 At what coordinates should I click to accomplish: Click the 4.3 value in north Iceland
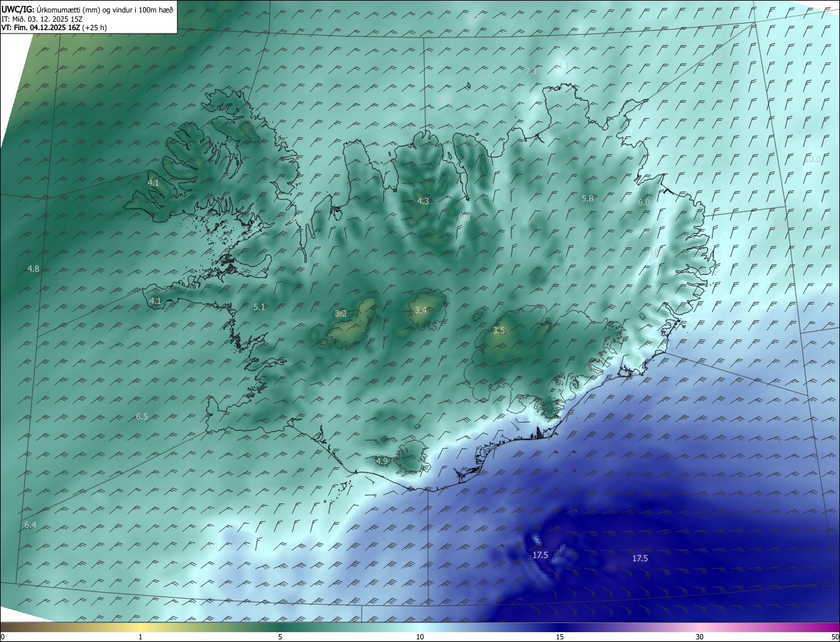pyautogui.click(x=423, y=201)
